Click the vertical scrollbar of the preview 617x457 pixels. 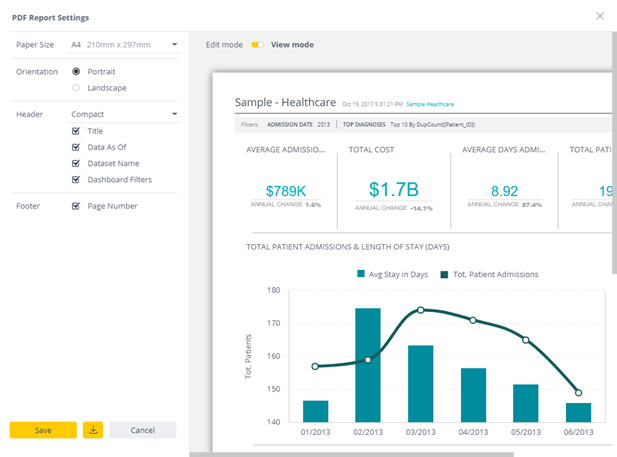pyautogui.click(x=614, y=154)
